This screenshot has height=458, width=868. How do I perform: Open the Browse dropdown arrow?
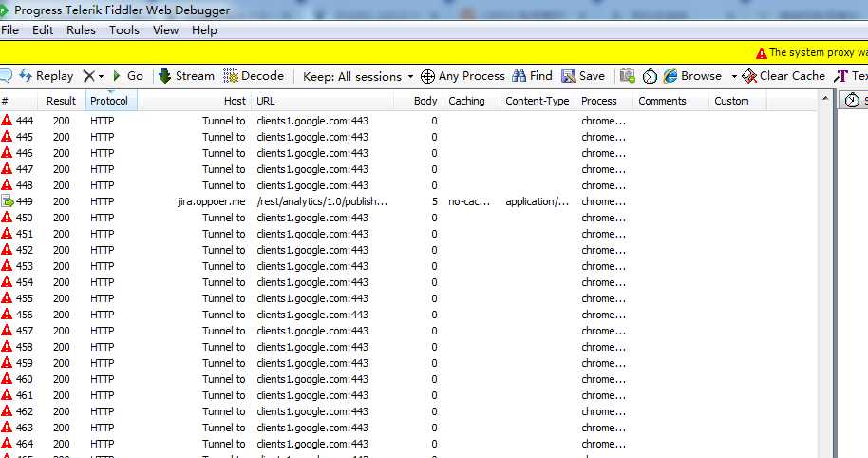pos(734,76)
